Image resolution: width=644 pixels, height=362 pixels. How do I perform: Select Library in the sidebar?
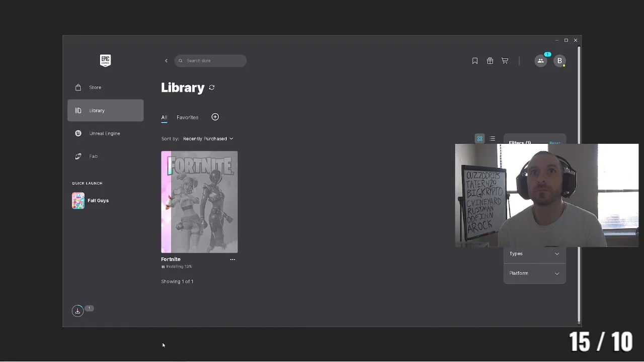(x=105, y=111)
